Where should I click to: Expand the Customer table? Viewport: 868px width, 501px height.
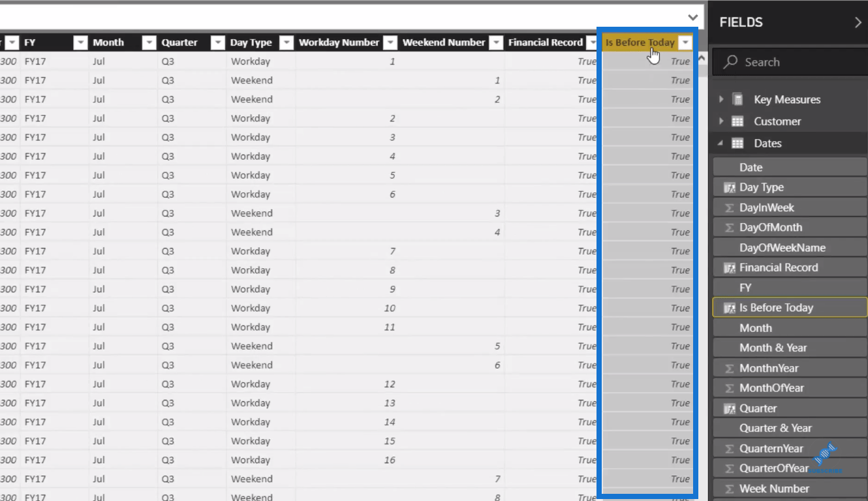click(x=721, y=121)
